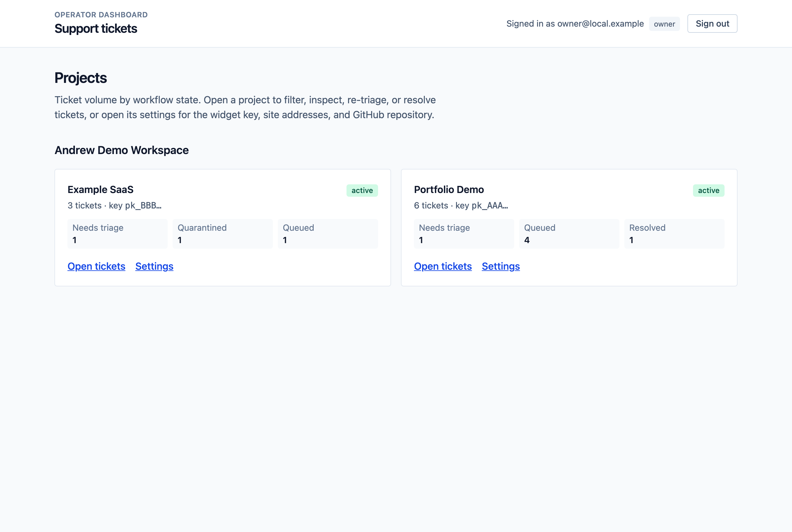Viewport: 792px width, 532px height.
Task: Click the active badge on Example SaaS
Action: coord(362,190)
